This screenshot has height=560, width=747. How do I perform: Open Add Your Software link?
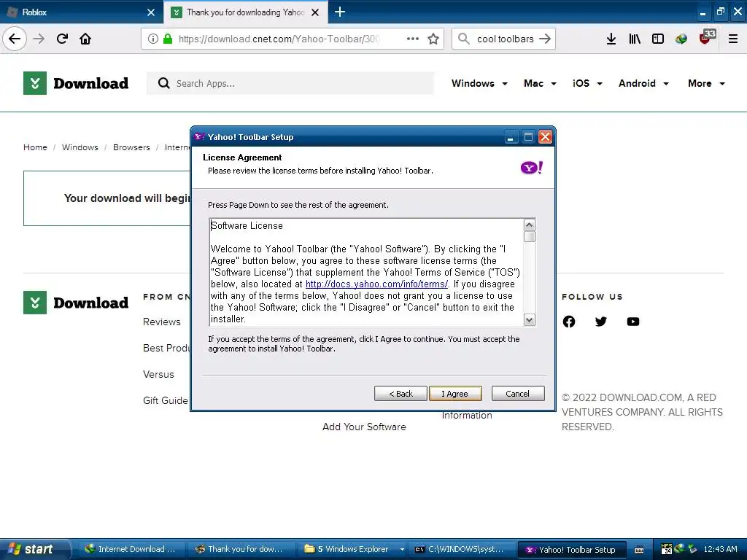(364, 427)
